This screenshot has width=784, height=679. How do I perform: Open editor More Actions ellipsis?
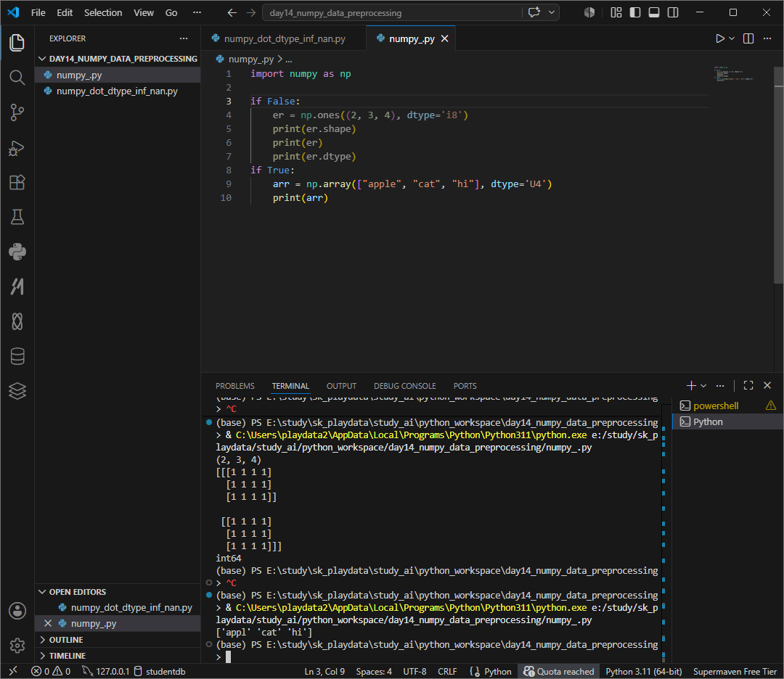(767, 38)
